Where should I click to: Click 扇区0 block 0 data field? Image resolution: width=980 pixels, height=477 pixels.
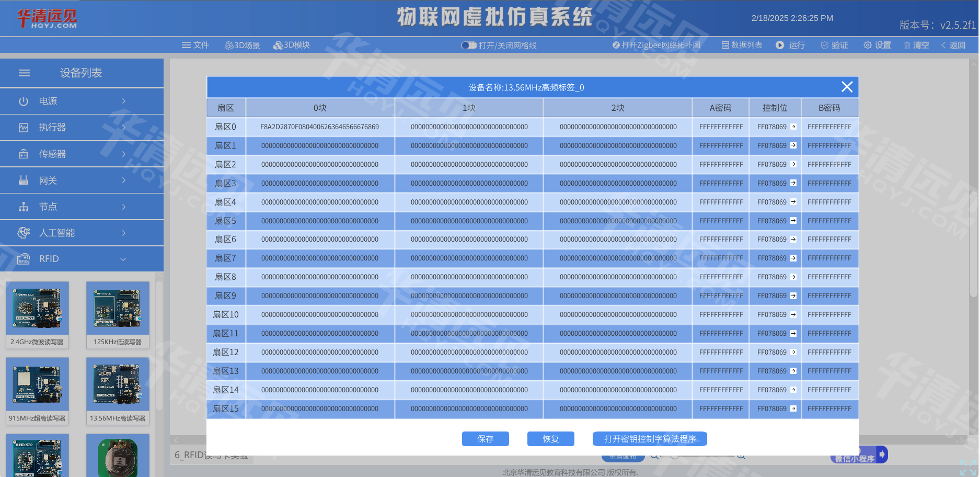point(320,127)
